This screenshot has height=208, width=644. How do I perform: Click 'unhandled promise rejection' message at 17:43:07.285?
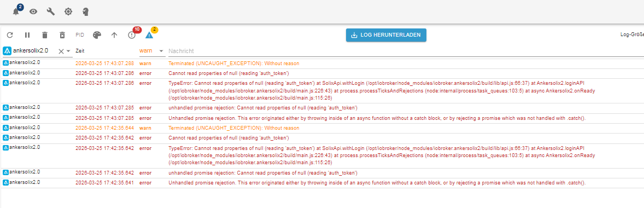click(263, 108)
